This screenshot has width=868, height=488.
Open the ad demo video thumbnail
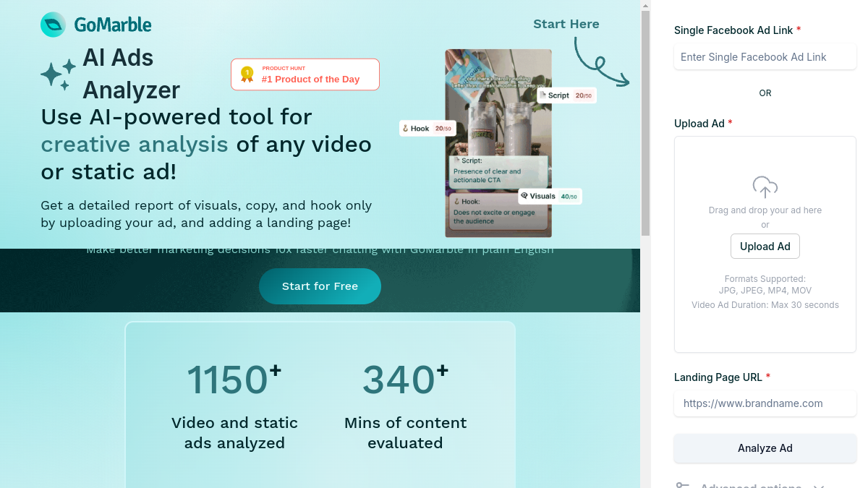point(498,143)
